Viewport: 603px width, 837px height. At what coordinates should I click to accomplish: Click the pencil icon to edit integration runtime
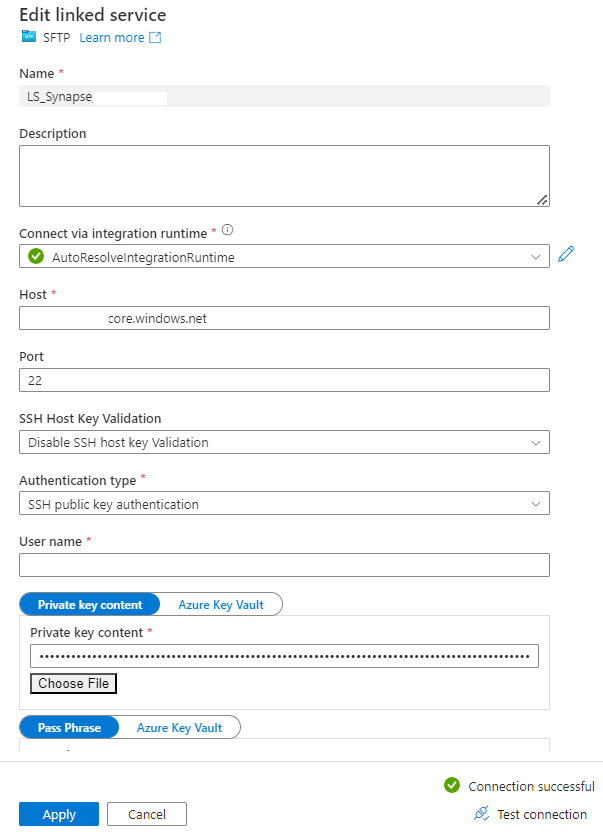pyautogui.click(x=566, y=255)
